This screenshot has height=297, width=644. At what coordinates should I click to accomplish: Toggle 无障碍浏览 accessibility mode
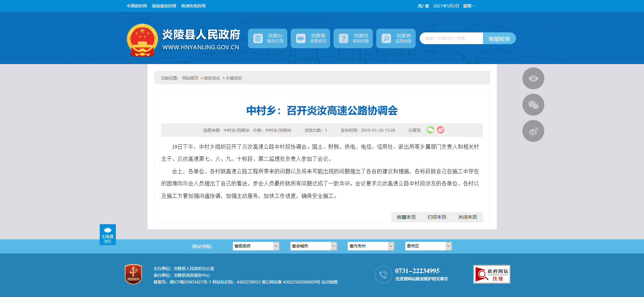107,235
